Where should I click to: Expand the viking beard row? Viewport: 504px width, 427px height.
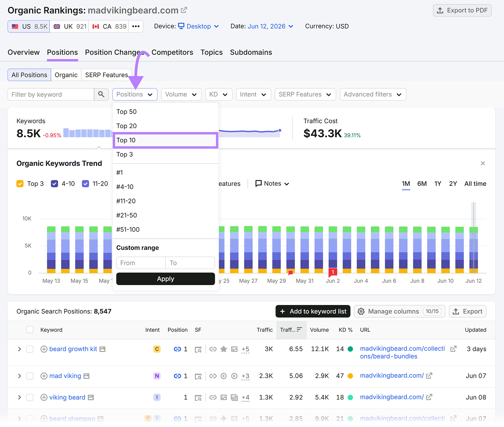[x=19, y=397]
